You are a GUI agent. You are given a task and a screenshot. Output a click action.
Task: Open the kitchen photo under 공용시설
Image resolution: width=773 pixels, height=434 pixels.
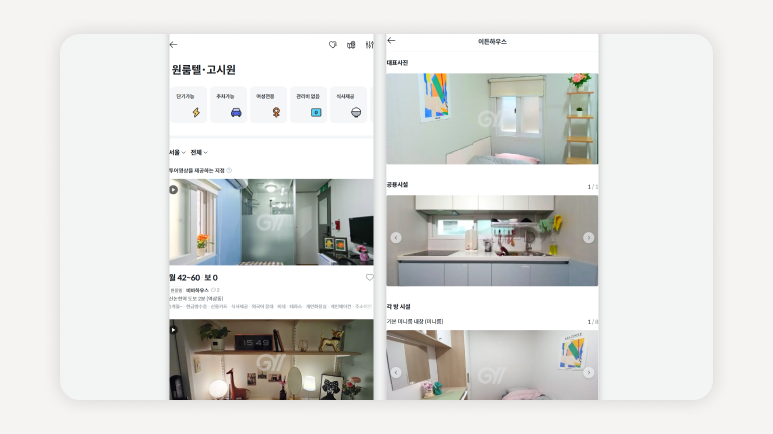click(x=492, y=241)
